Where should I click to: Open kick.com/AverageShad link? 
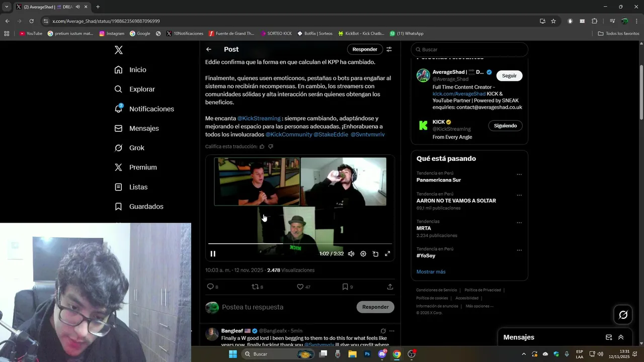(x=459, y=94)
